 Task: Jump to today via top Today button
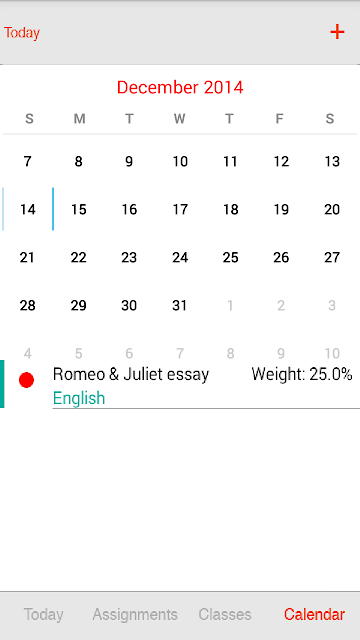click(22, 33)
